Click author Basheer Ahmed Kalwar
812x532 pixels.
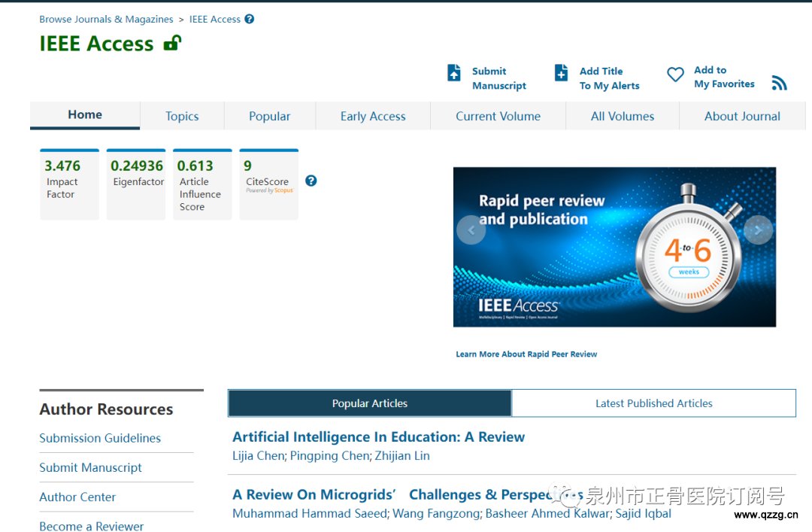547,513
